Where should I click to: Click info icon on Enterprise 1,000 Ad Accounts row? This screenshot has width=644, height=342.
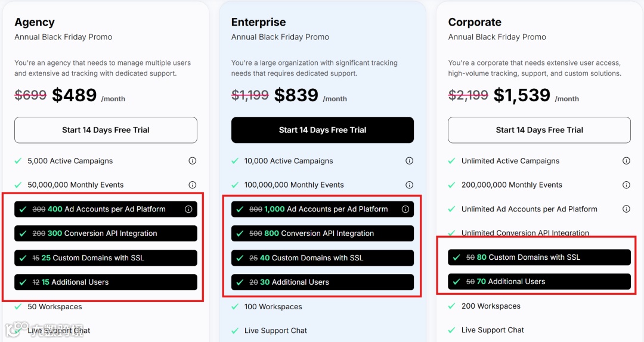click(x=405, y=209)
